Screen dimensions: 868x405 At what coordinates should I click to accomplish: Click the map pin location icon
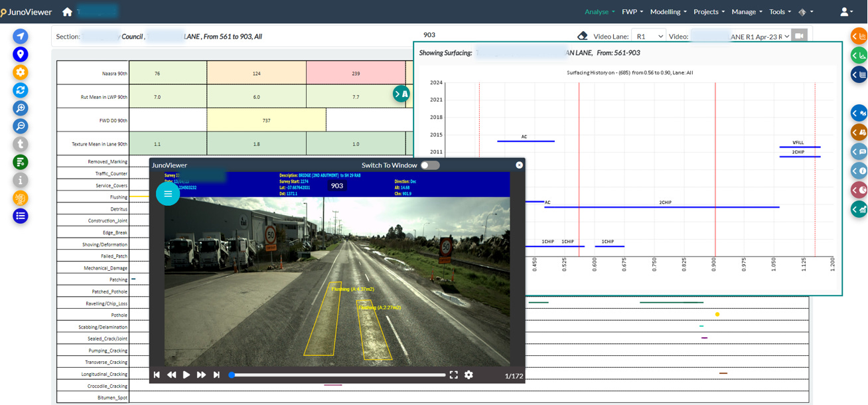click(21, 54)
